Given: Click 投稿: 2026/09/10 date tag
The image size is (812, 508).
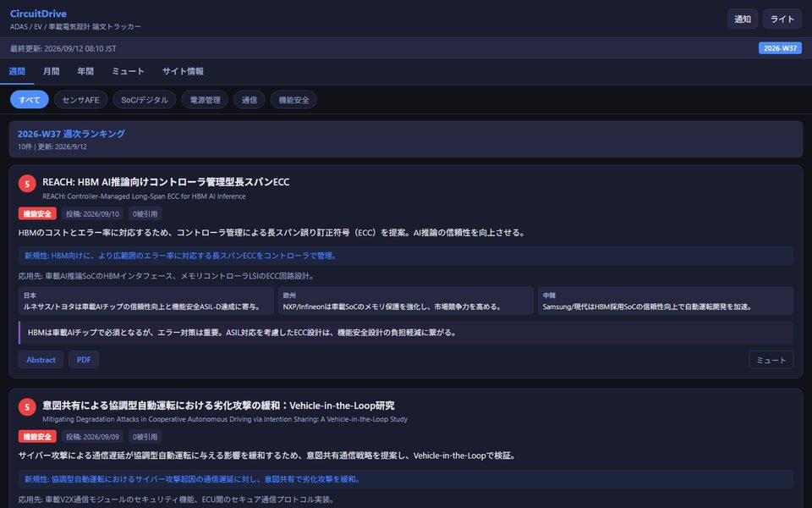Looking at the screenshot, I should [x=92, y=213].
